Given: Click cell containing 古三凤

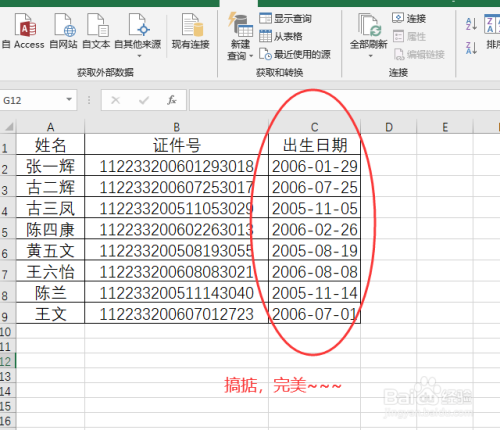Looking at the screenshot, I should [x=50, y=208].
